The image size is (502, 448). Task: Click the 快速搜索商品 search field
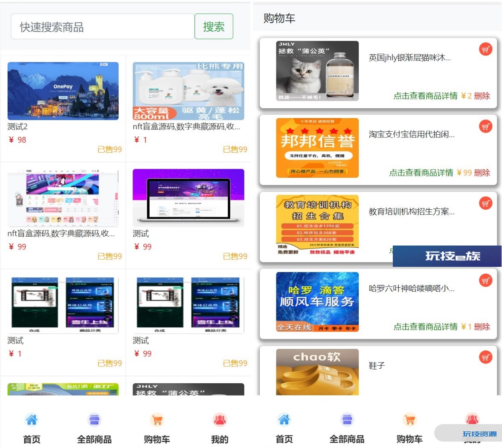click(102, 26)
